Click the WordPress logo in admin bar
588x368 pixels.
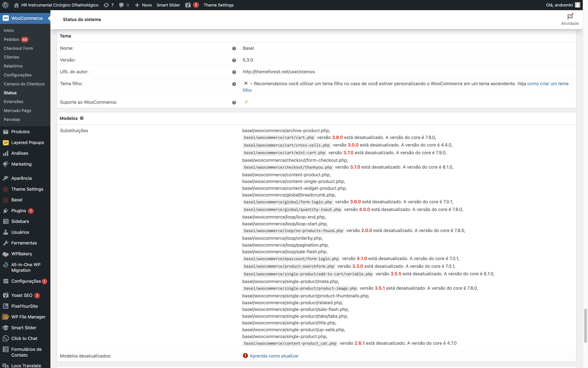[5, 5]
